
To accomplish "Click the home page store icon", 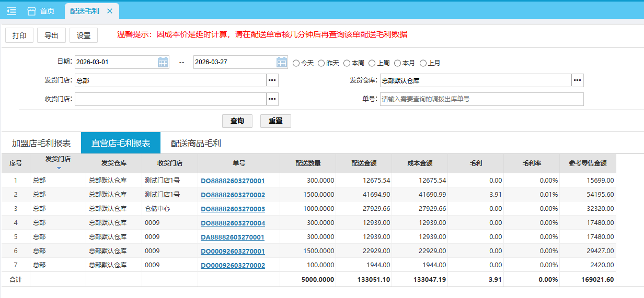I will click(x=32, y=11).
